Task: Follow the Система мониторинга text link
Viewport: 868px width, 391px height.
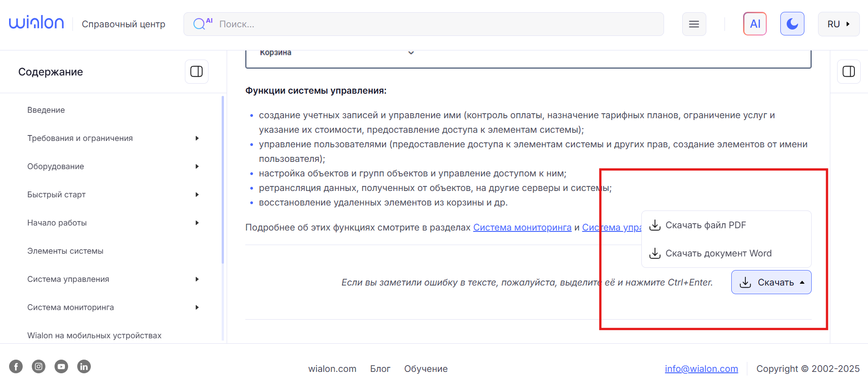Action: coord(522,227)
